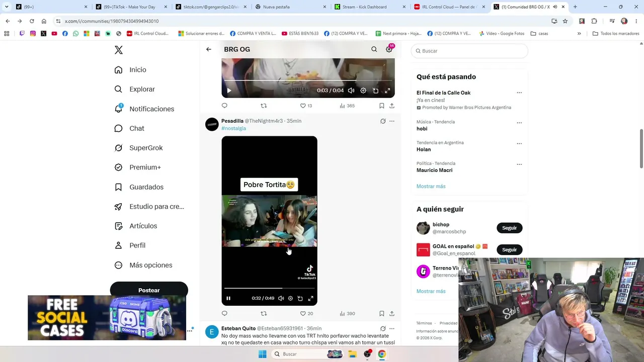Image resolution: width=644 pixels, height=362 pixels.
Task: Click the browser address bar
Action: pos(302,21)
